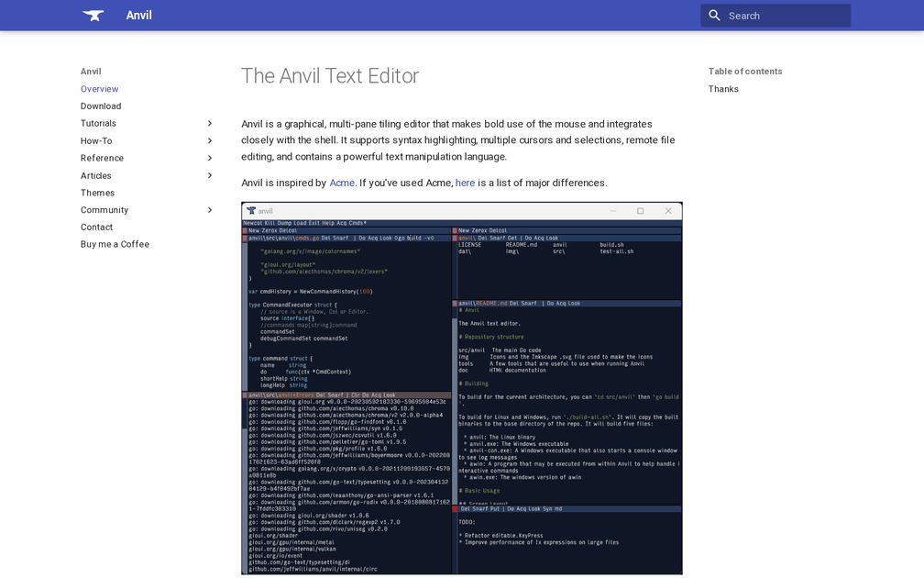Expand the How-To chevron
Image resolution: width=924 pixels, height=578 pixels.
click(x=210, y=141)
